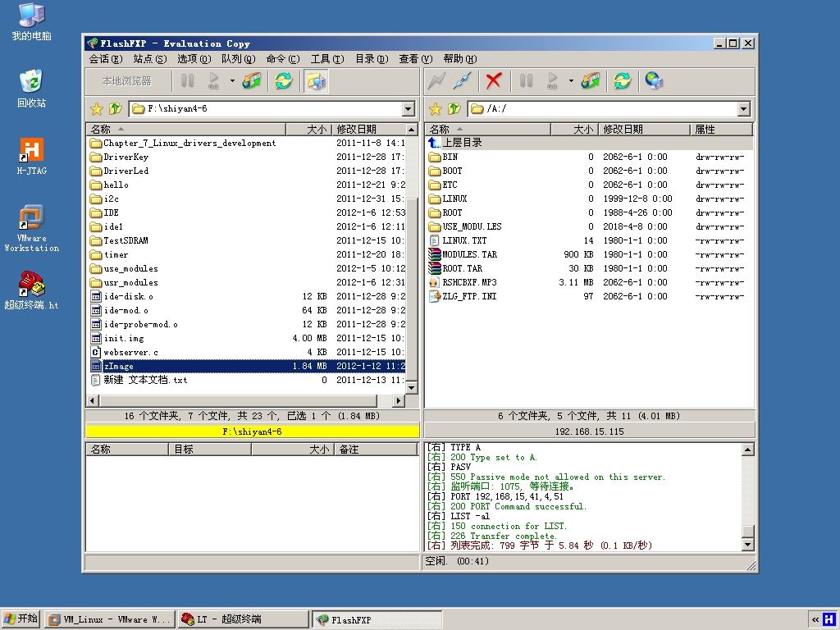
Task: Open the H-JTAG desktop icon
Action: point(32,156)
